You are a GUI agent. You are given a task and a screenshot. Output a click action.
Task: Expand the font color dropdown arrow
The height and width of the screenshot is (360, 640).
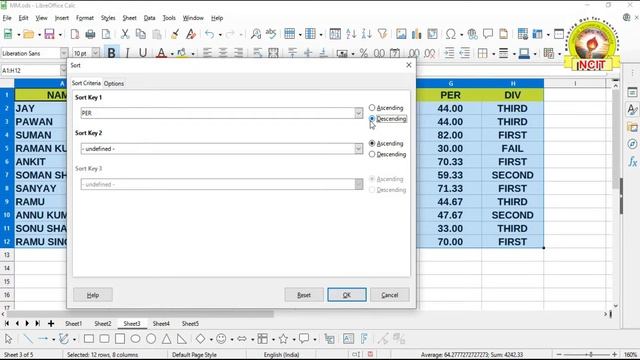coord(172,53)
